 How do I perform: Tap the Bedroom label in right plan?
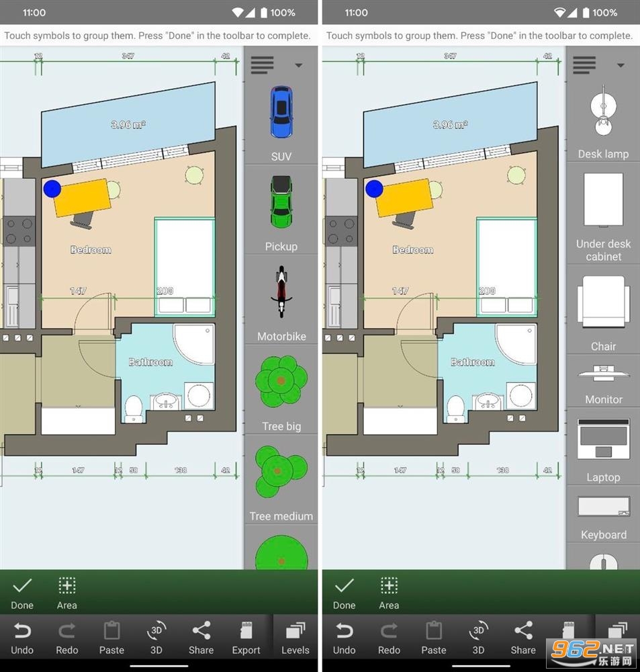point(413,249)
